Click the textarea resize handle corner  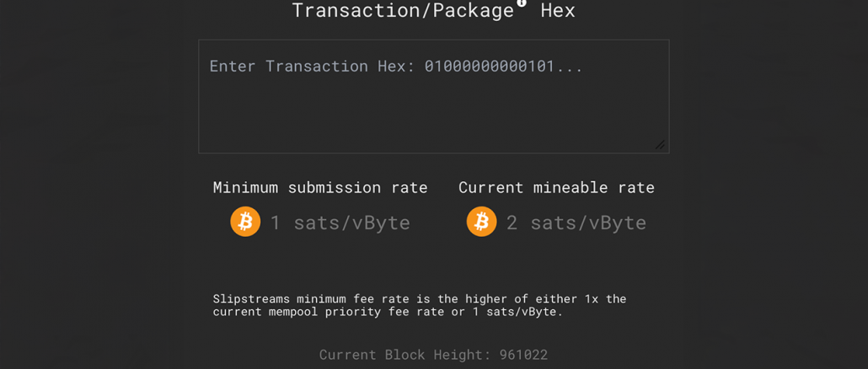coord(660,144)
